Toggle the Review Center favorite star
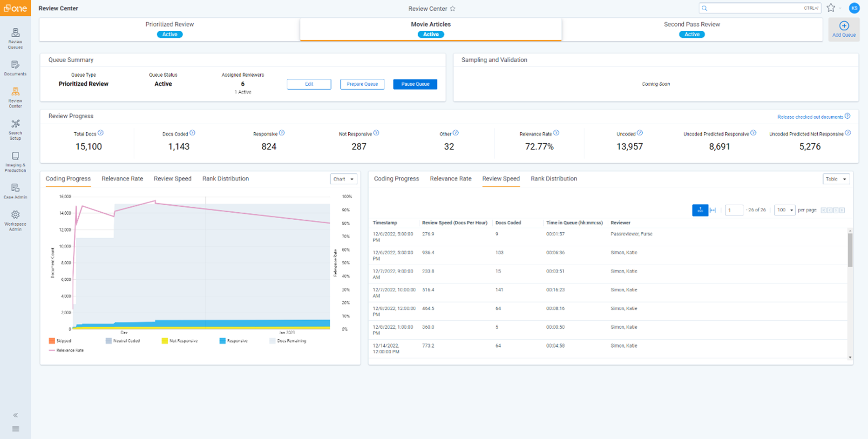Screen dimensions: 868x439 click(453, 9)
